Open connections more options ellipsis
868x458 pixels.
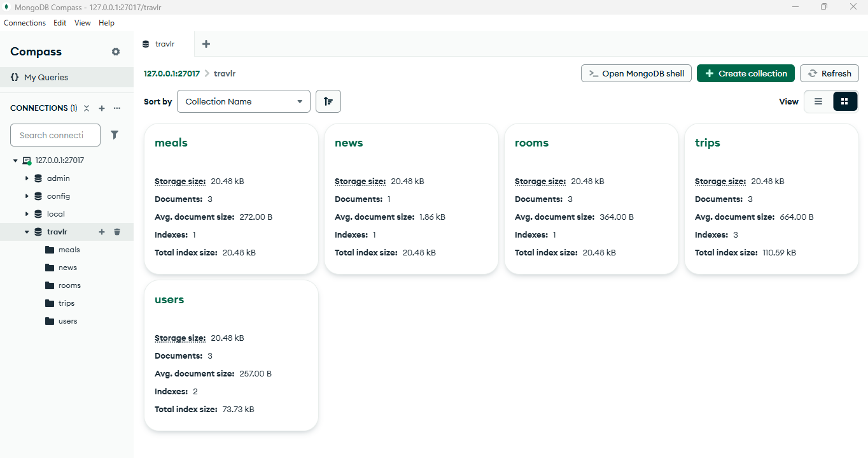(117, 108)
